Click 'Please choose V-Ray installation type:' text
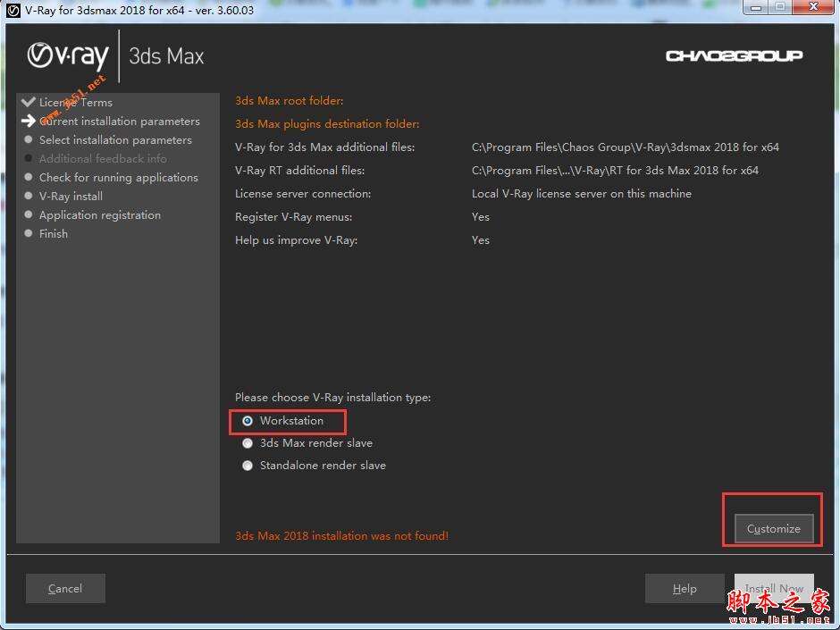The width and height of the screenshot is (840, 630). click(x=332, y=398)
